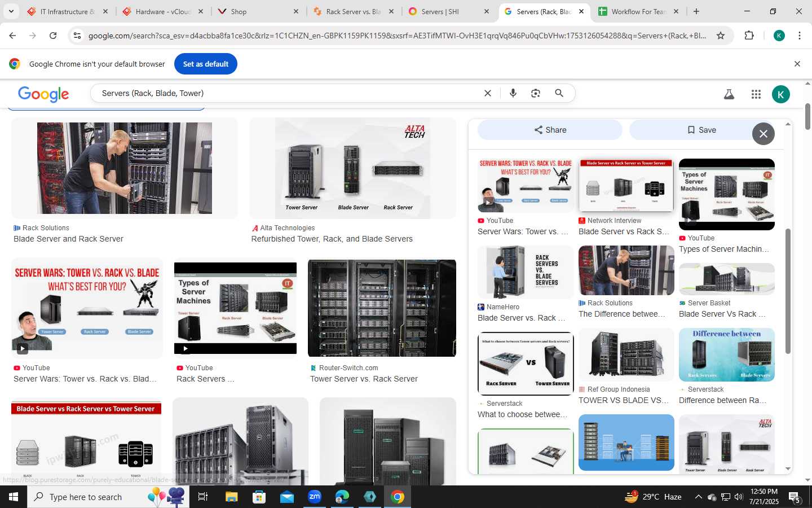The height and width of the screenshot is (508, 812).
Task: Close the Workflow For Team tab
Action: (x=676, y=11)
